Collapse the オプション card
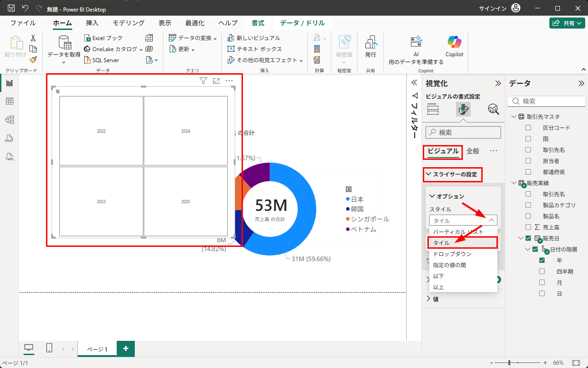This screenshot has width=588, height=368. point(432,196)
